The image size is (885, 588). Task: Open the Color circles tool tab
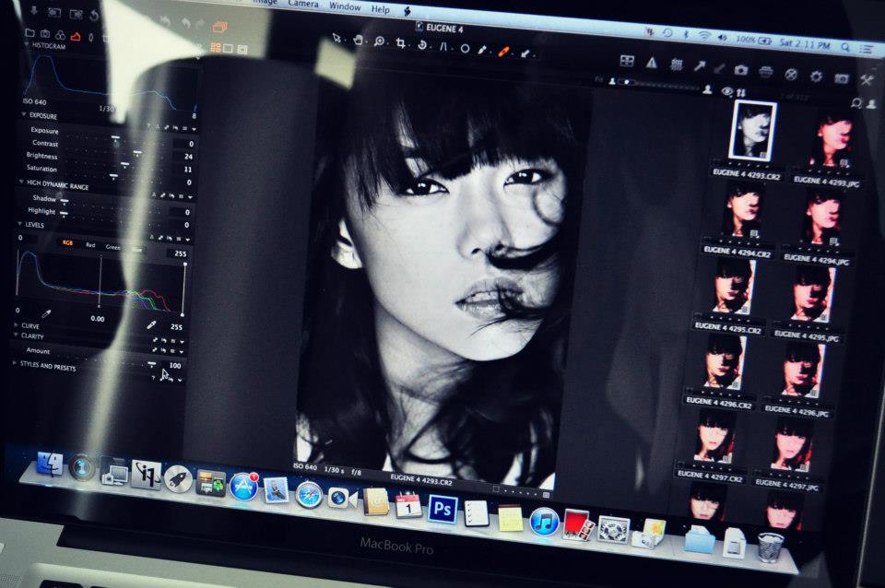click(60, 36)
